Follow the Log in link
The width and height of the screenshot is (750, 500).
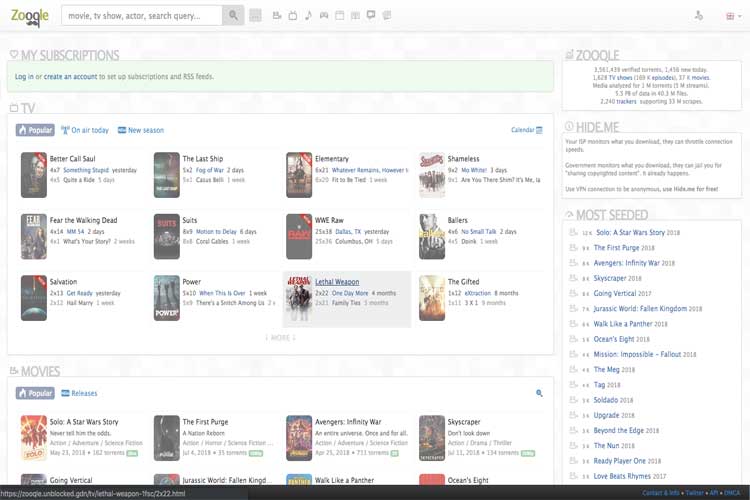[24, 77]
